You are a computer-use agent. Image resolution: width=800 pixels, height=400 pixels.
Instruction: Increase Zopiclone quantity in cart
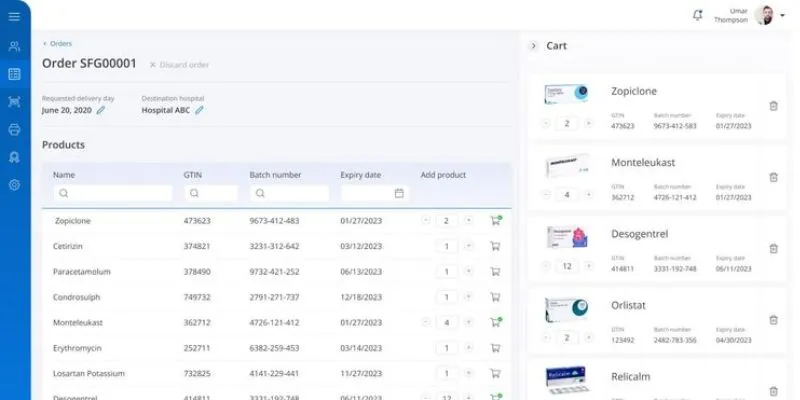[x=589, y=123]
